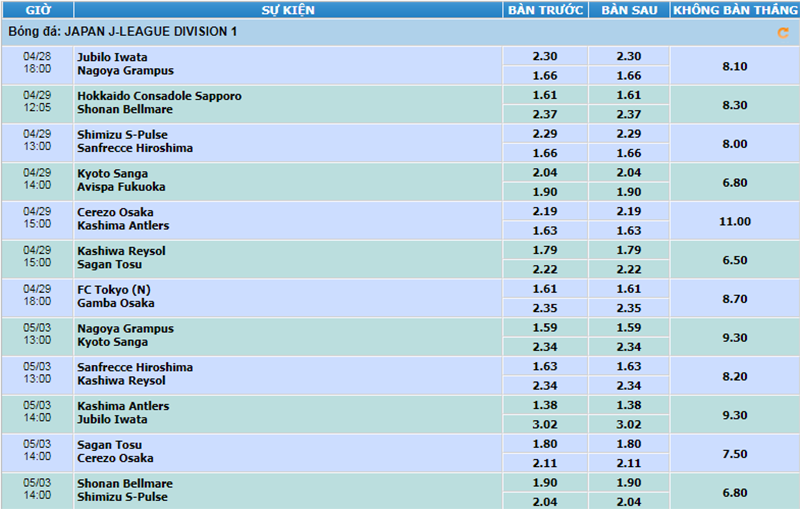Choose Bàn Sau 2.35 odds for Gamba Osaka
The width and height of the screenshot is (800, 509).
(x=629, y=309)
